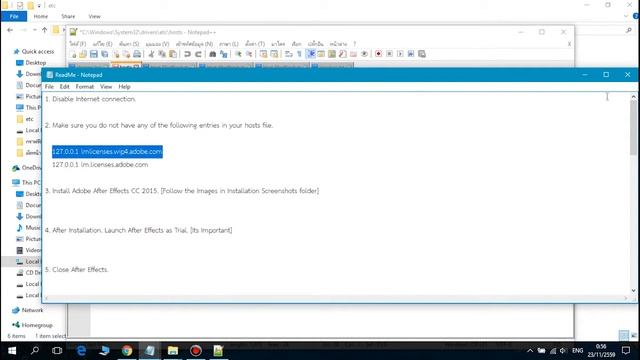The height and width of the screenshot is (360, 640).
Task: Open Format menu in ReadMe Notepad
Action: pos(84,87)
